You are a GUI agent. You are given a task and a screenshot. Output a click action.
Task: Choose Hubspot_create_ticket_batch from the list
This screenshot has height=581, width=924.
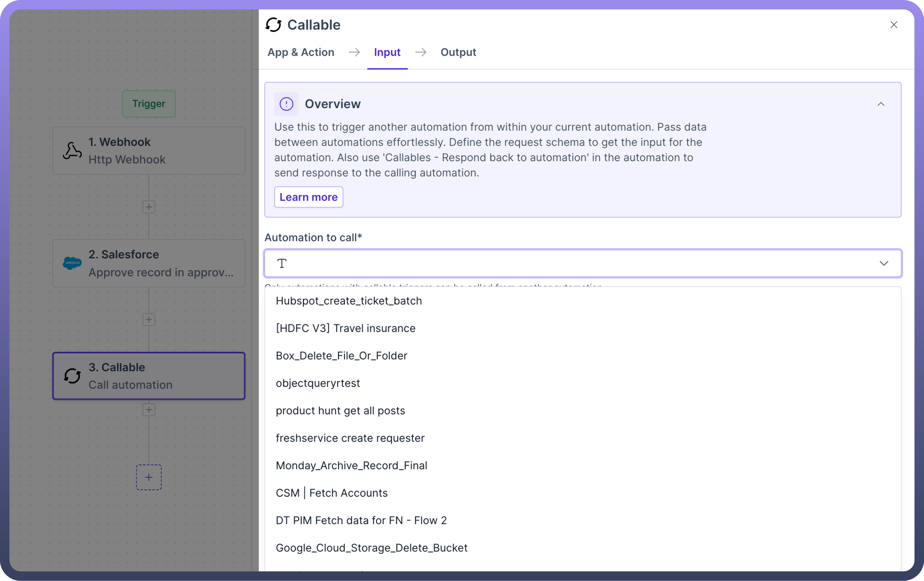pyautogui.click(x=348, y=301)
